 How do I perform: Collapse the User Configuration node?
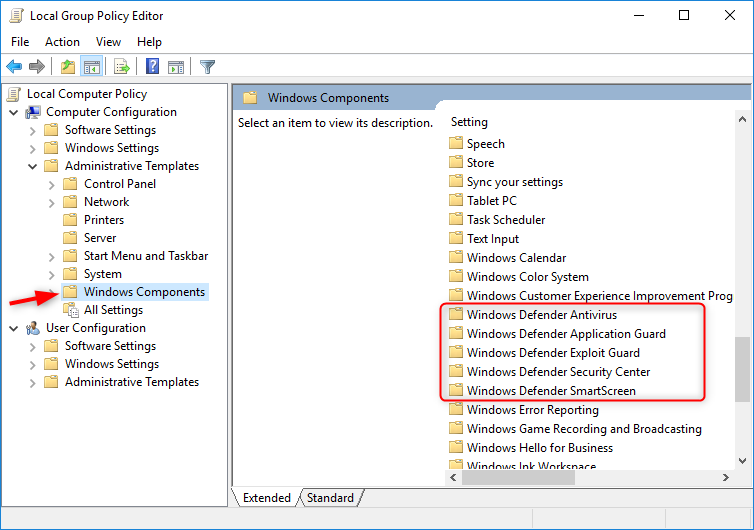tap(14, 328)
